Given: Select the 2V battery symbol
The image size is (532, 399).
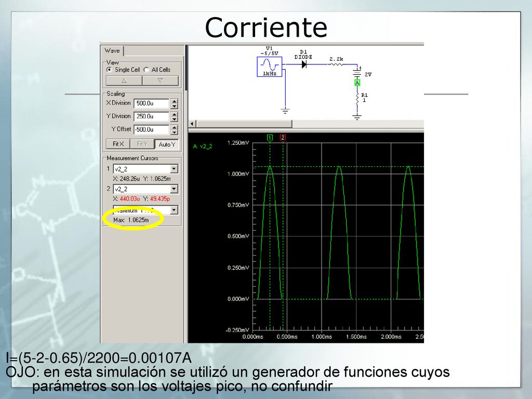Looking at the screenshot, I should click(x=357, y=73).
